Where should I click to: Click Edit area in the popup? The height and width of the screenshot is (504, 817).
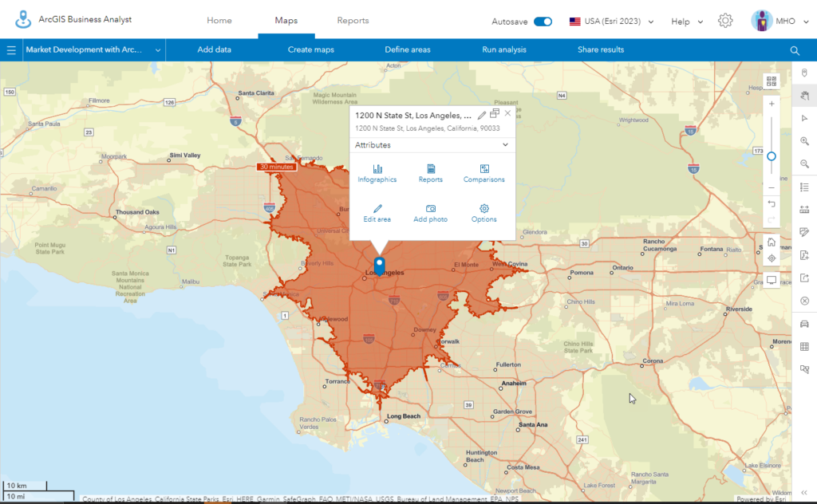[377, 214]
